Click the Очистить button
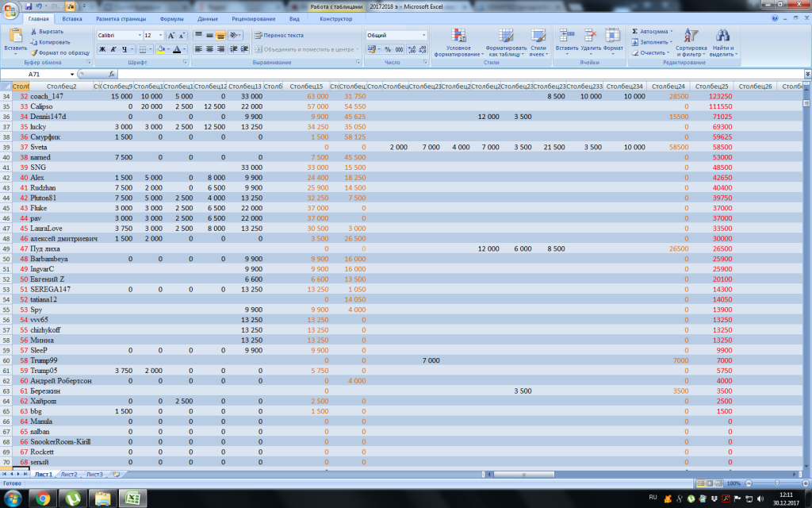The width and height of the screenshot is (812, 508). 653,52
